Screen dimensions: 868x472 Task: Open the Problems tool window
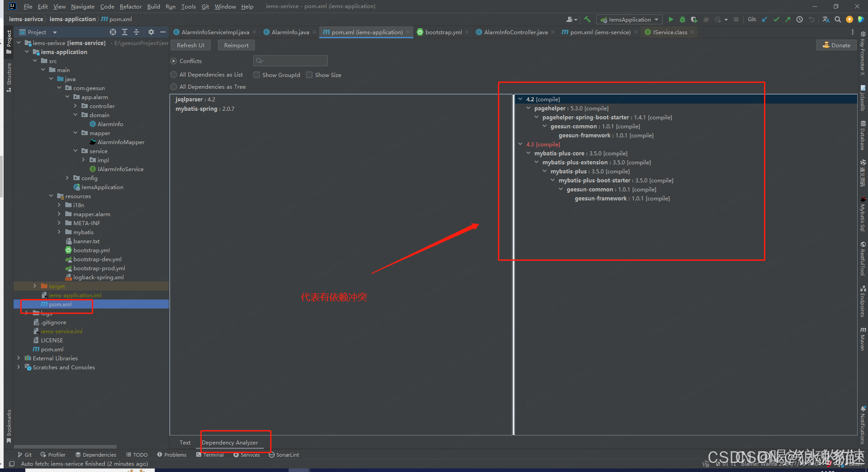(x=172, y=455)
